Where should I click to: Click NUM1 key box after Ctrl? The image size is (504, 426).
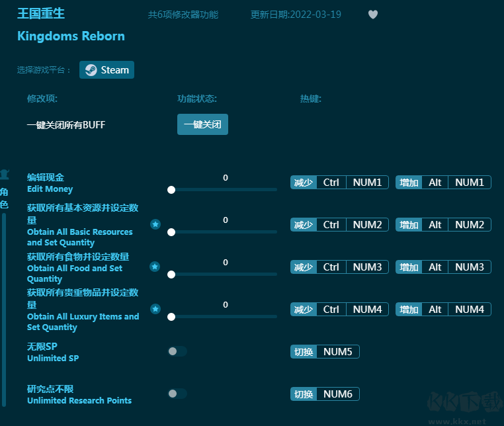[x=367, y=183]
